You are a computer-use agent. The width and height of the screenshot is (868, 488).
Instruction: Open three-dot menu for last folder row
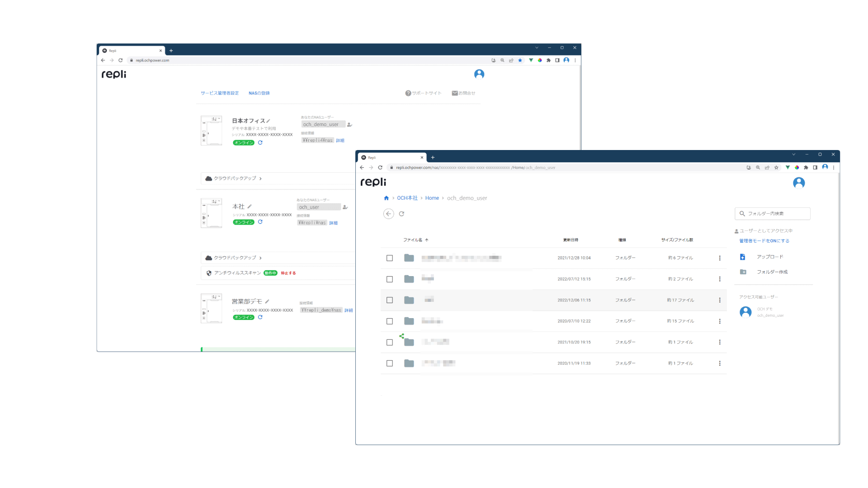[x=720, y=363]
